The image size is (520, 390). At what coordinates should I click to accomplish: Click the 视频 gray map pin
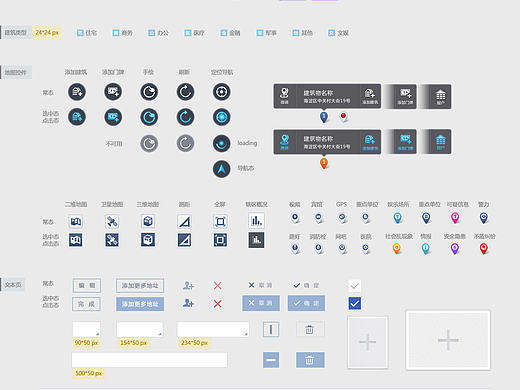(x=295, y=218)
